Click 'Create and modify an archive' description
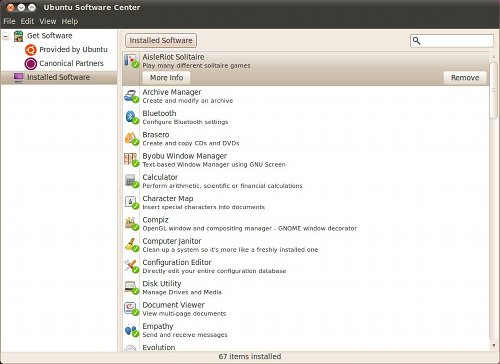The image size is (500, 364). point(188,101)
